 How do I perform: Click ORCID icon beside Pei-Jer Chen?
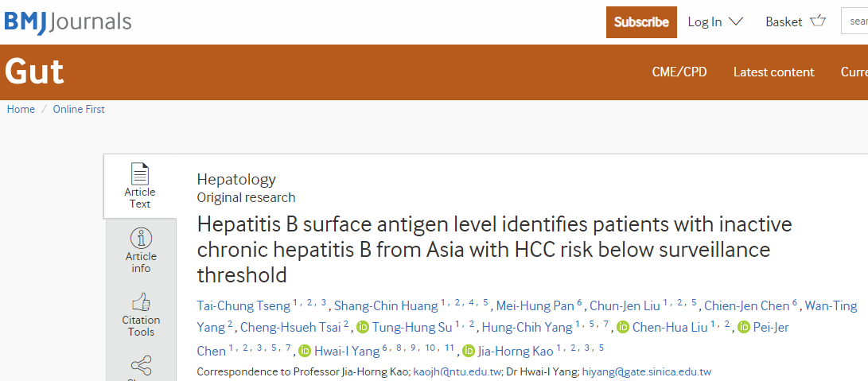(x=743, y=327)
